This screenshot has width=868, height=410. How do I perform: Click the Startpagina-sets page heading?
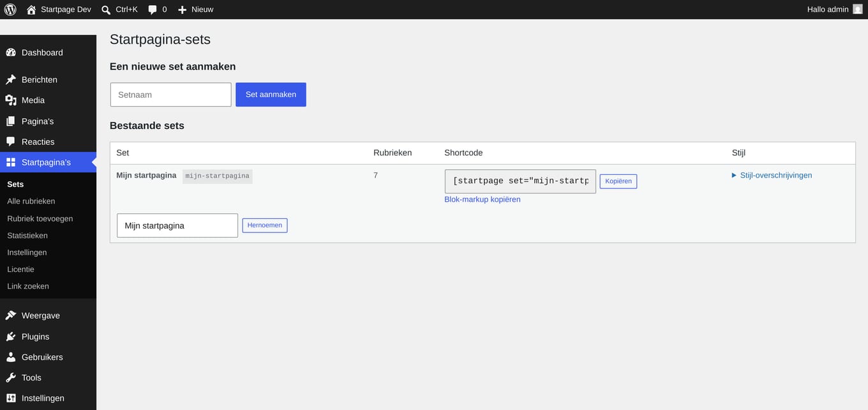(160, 40)
